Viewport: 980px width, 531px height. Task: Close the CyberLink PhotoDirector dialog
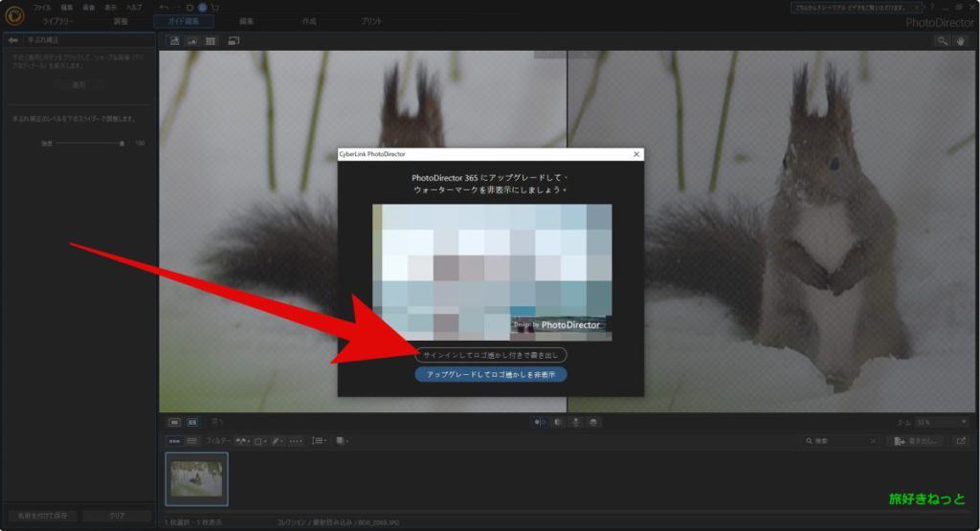636,154
